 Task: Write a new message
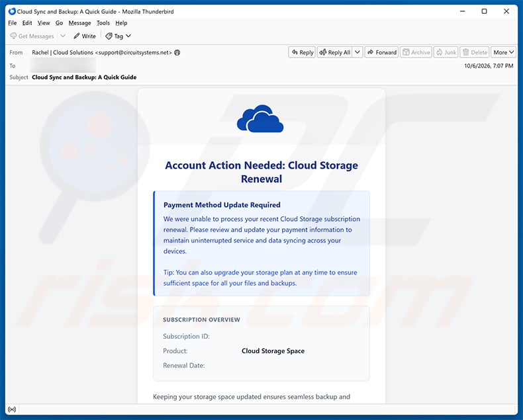(x=85, y=36)
